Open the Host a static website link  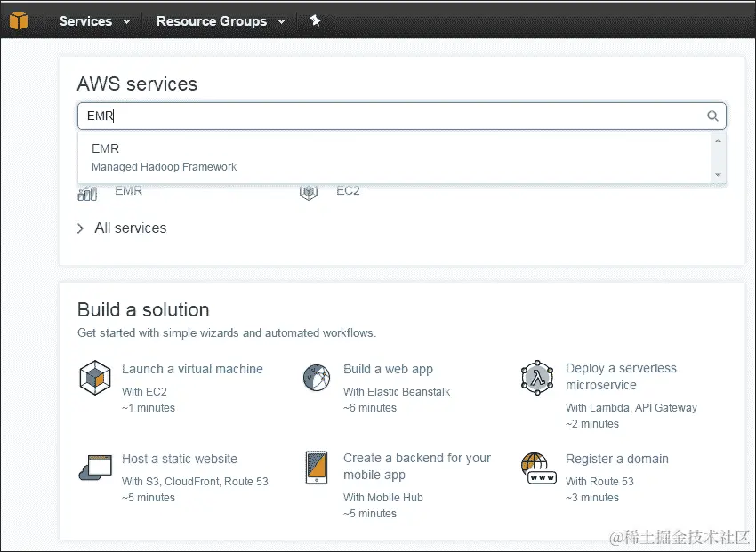click(x=180, y=459)
